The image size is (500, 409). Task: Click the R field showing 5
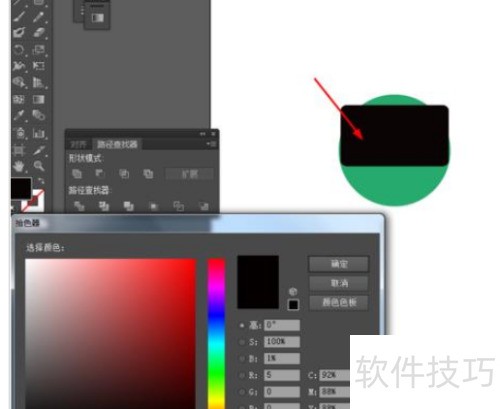point(282,375)
